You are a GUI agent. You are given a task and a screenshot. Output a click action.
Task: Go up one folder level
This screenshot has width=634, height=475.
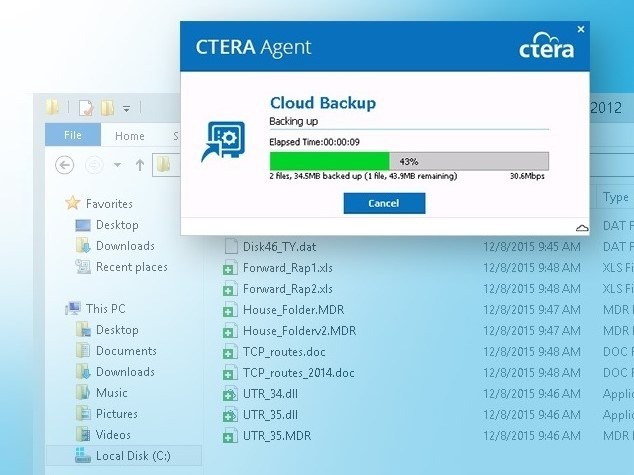[140, 165]
